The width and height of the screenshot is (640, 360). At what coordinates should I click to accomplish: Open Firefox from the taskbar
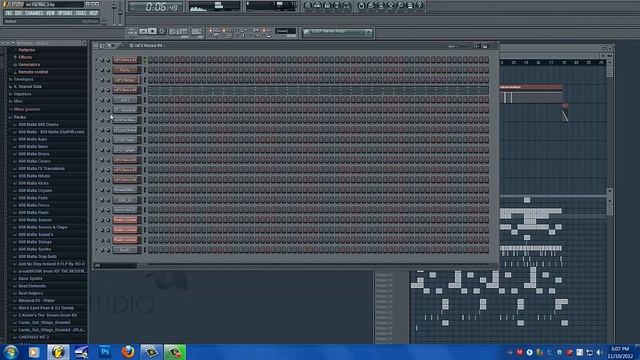coord(128,352)
